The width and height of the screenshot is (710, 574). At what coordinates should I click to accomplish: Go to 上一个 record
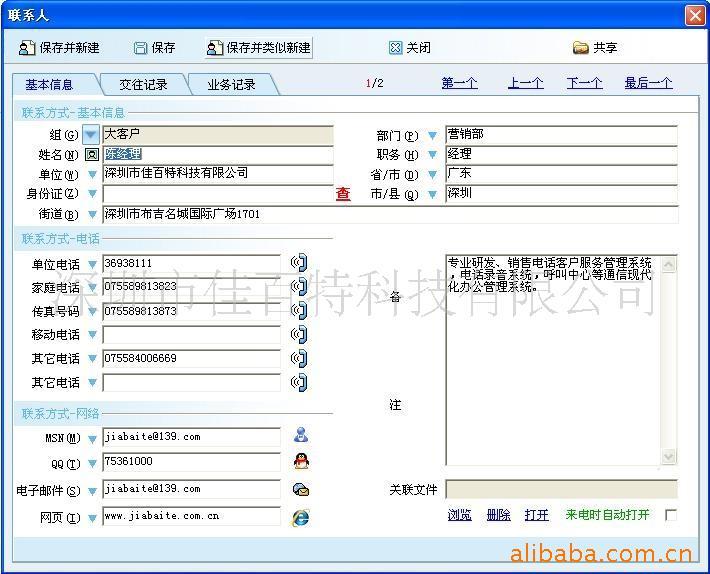coord(525,83)
